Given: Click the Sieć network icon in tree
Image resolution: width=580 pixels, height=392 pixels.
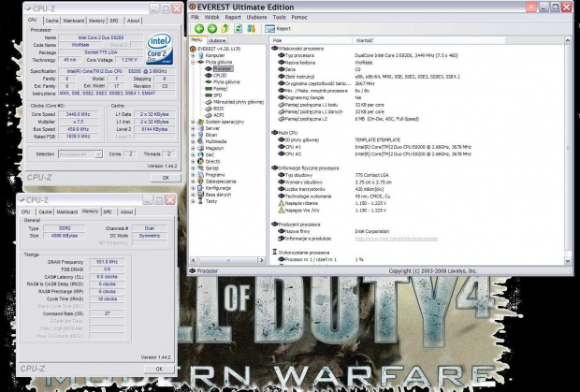Looking at the screenshot, I should coord(200,155).
